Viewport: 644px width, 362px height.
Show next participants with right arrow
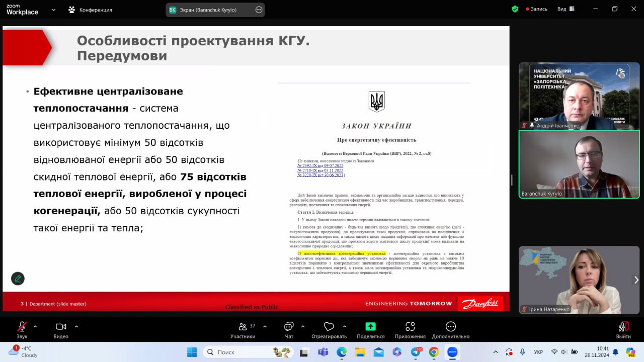pos(636,280)
